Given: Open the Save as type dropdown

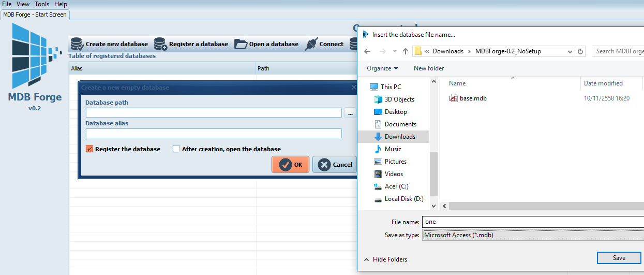Looking at the screenshot, I should 533,235.
